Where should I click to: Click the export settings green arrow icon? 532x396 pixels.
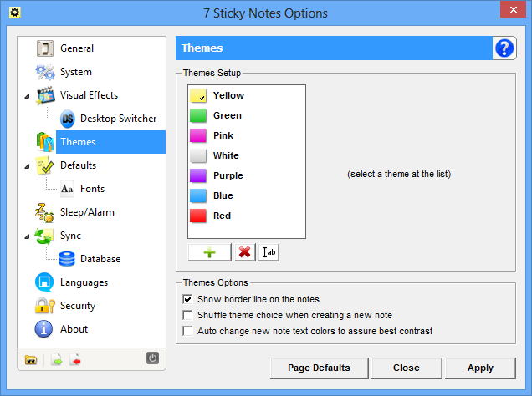tap(57, 360)
